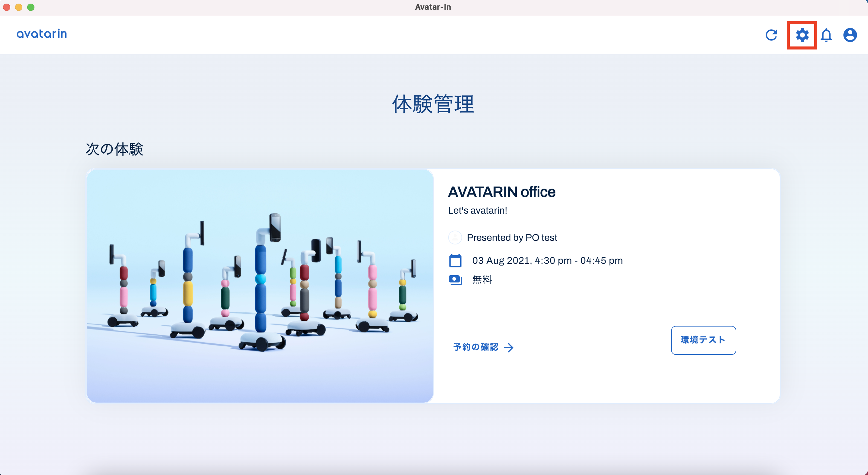Click the avatarin logo
The height and width of the screenshot is (475, 868).
coord(42,34)
